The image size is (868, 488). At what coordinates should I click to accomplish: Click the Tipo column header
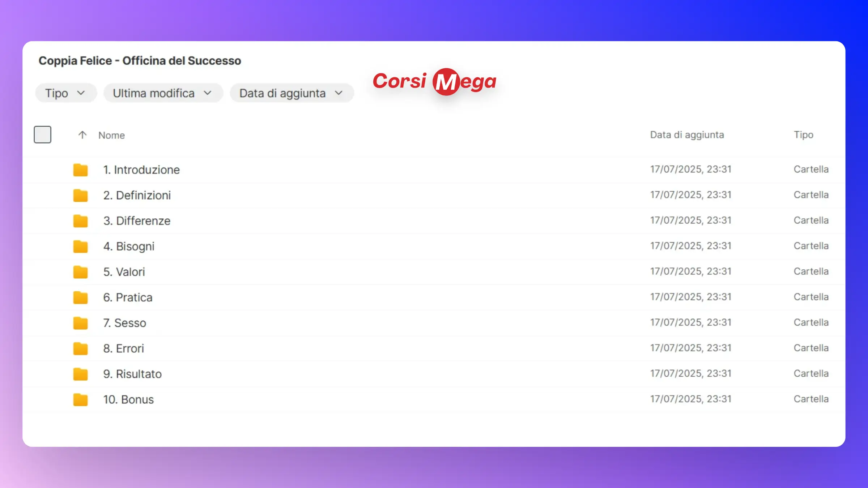click(803, 135)
